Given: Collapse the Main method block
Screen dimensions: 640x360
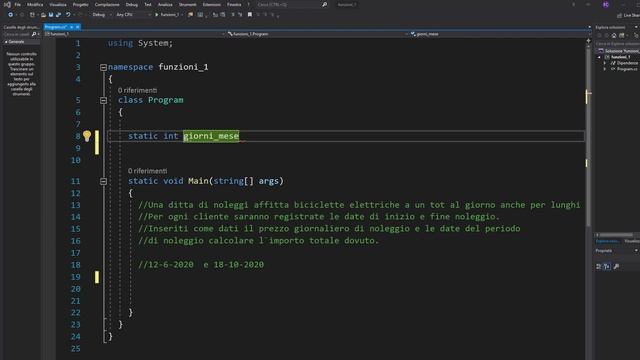Looking at the screenshot, I should tap(103, 181).
